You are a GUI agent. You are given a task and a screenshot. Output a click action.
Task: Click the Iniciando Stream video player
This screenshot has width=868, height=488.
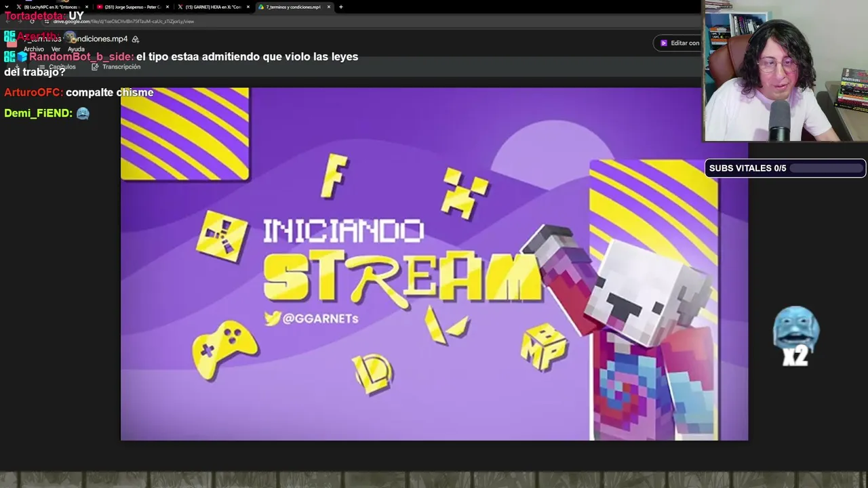tap(434, 264)
